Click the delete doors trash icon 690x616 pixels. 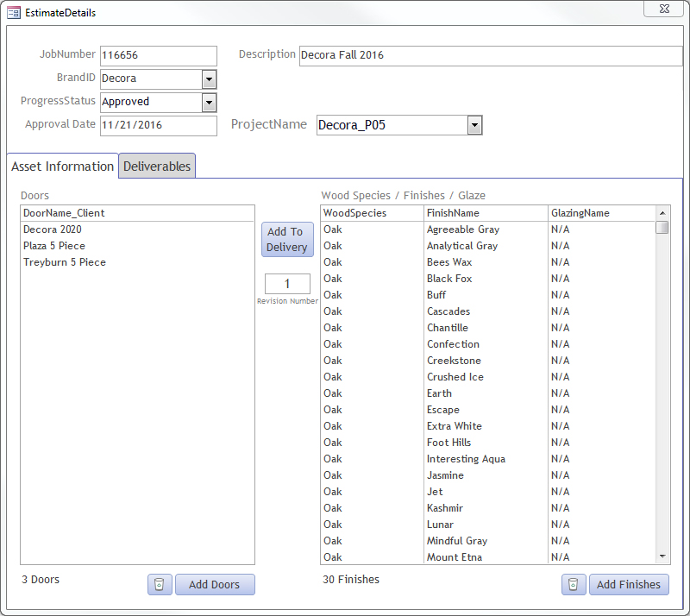[x=160, y=584]
